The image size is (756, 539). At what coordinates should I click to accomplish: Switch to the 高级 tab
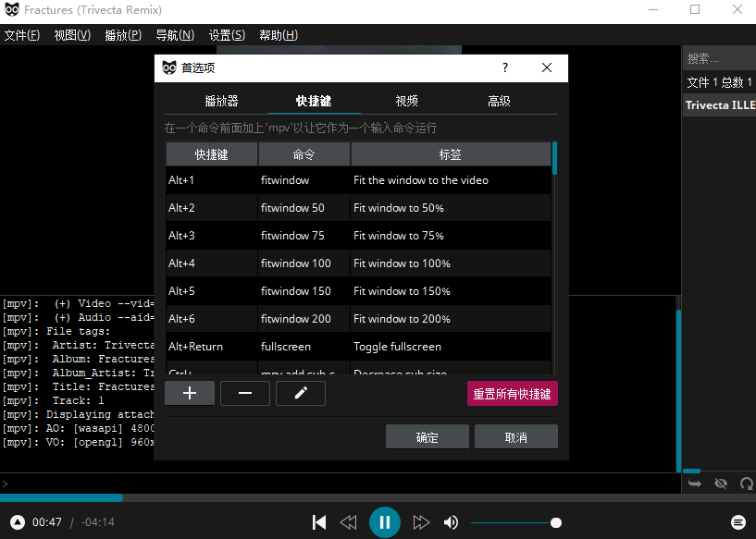pyautogui.click(x=499, y=101)
